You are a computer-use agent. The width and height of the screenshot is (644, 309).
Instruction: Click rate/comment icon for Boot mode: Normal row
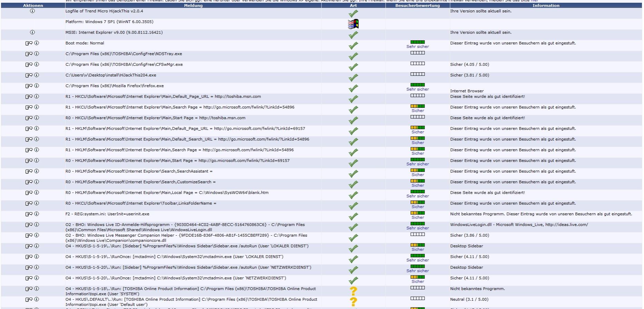tap(29, 43)
